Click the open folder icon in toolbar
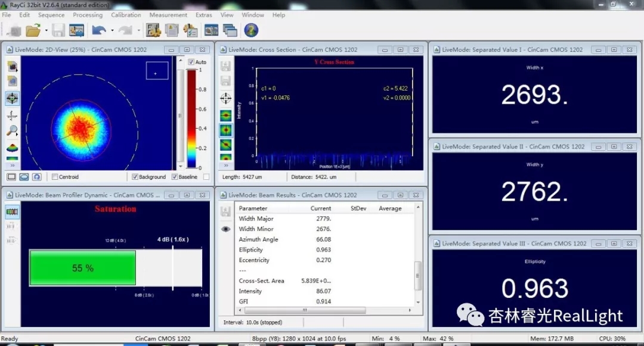 pyautogui.click(x=32, y=30)
